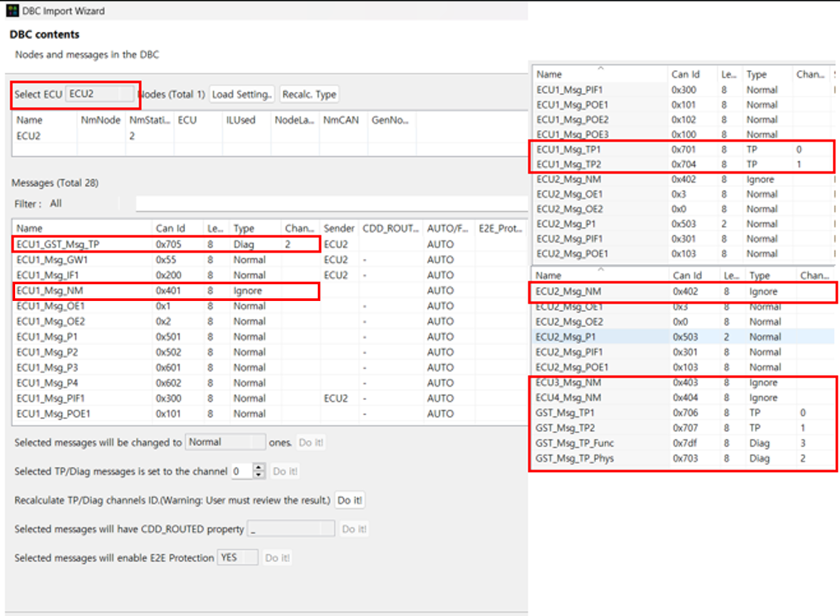Select ECU1_Msg_POE3 in the right list

point(683,134)
